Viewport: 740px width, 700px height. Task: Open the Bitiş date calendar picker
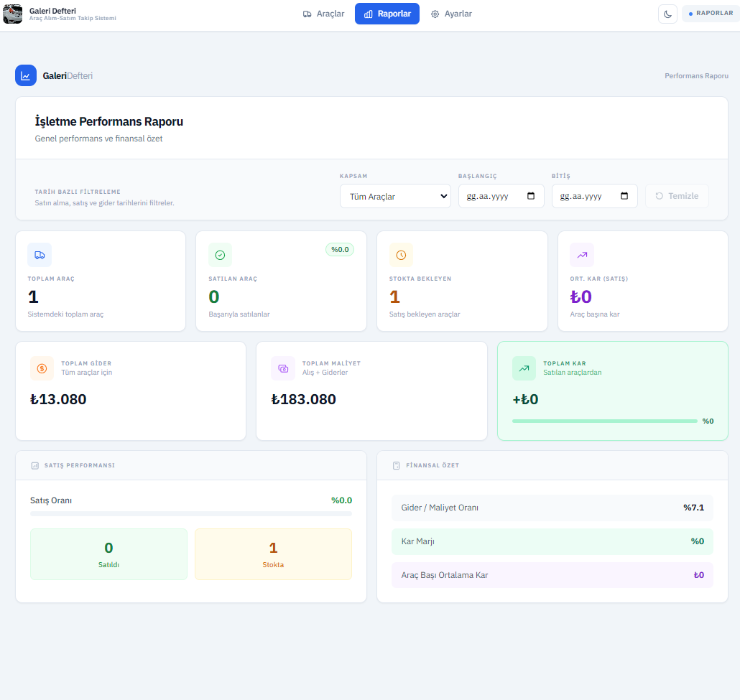pos(624,196)
